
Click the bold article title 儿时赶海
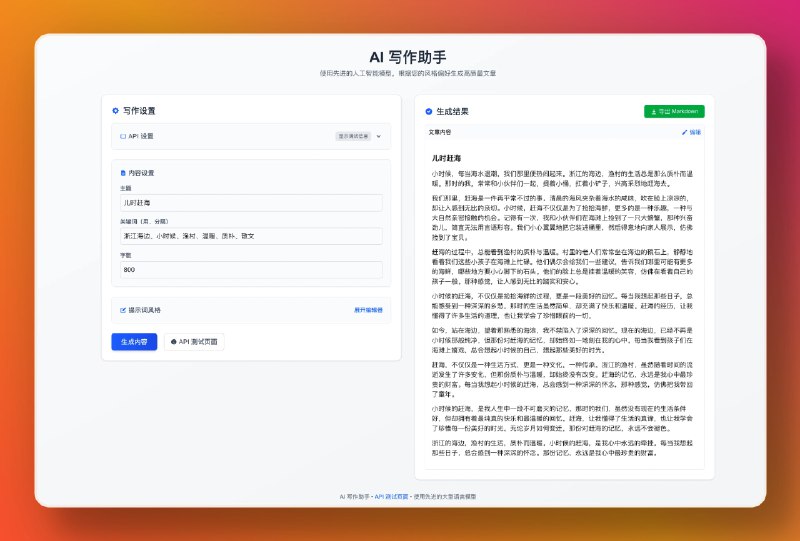(446, 159)
